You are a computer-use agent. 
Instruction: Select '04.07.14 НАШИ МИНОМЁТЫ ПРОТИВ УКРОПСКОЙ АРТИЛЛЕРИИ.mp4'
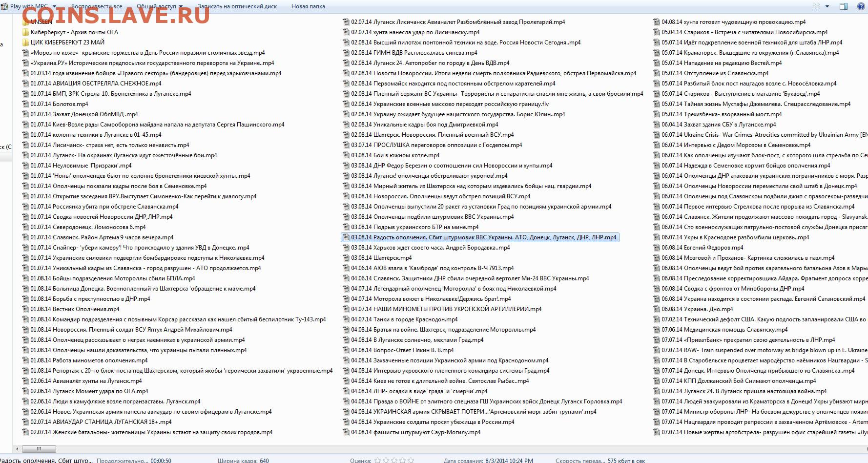point(442,309)
